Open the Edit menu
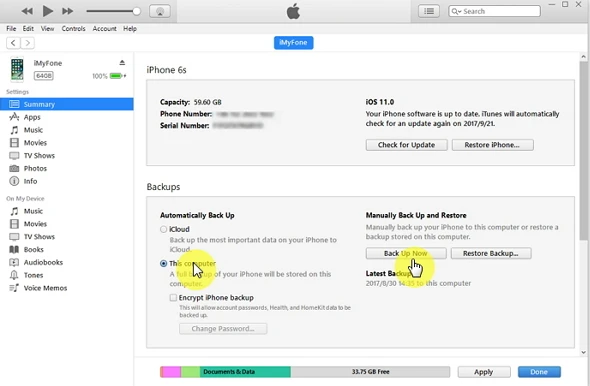Screen dimensions: 590x386 click(28, 29)
